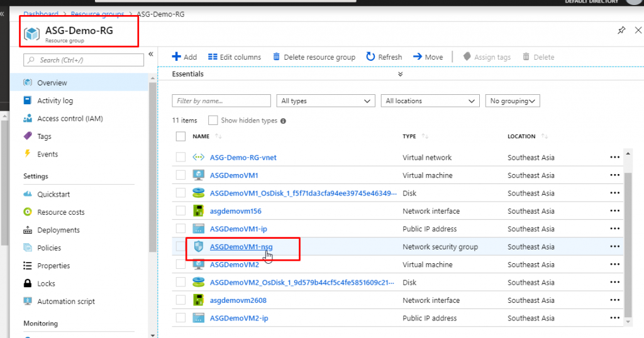644x338 pixels.
Task: Click the Add plus icon
Action: click(177, 57)
